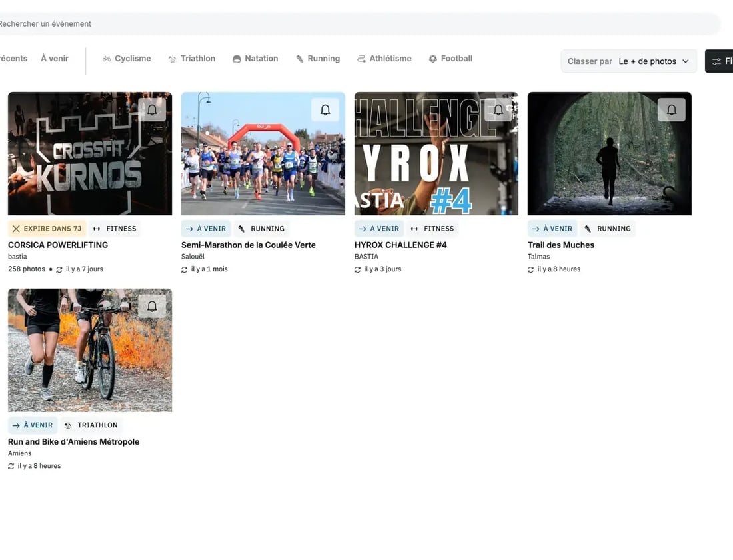The image size is (733, 560).
Task: Click the FITNESS tag on CORSICA POWERLIFTING
Action: click(x=115, y=229)
